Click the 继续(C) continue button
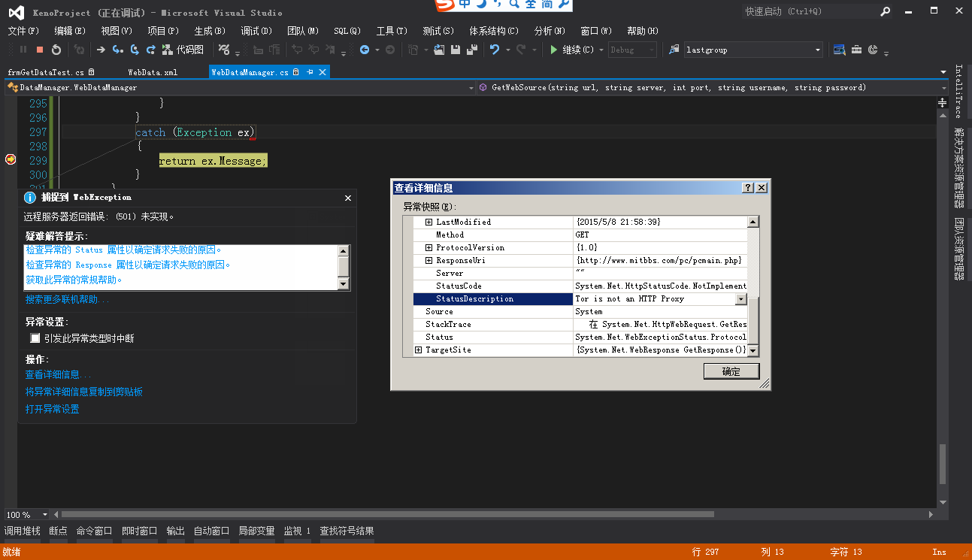The image size is (972, 560). [x=571, y=50]
